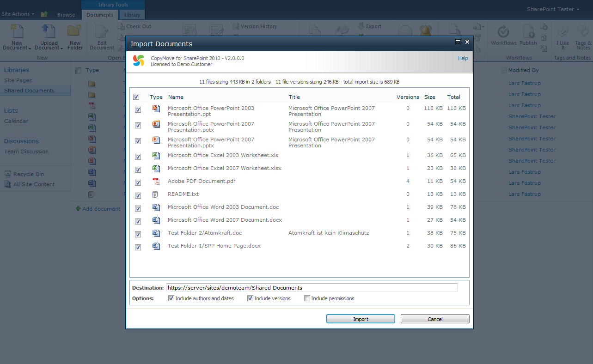Screen dimensions: 593x364
Task: Click Word 2007 Document.docx file icon
Action: [x=156, y=220]
